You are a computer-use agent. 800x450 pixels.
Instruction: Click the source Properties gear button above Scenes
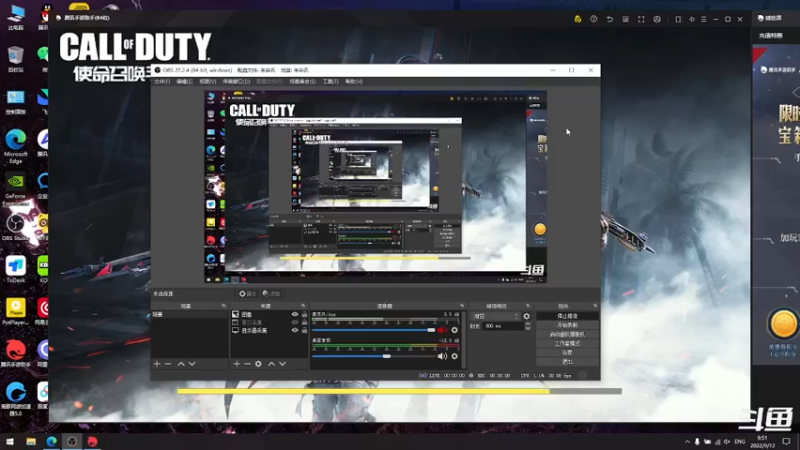coord(247,294)
